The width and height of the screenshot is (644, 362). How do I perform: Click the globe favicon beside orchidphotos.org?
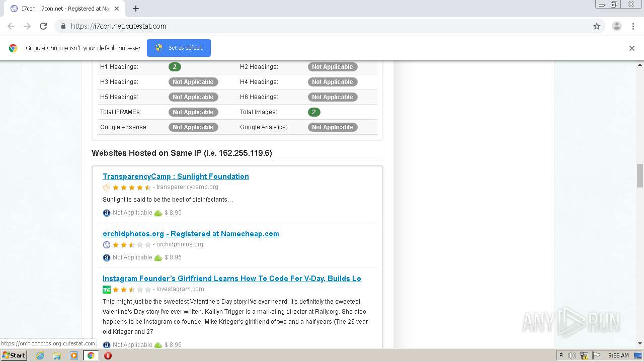coord(106,245)
